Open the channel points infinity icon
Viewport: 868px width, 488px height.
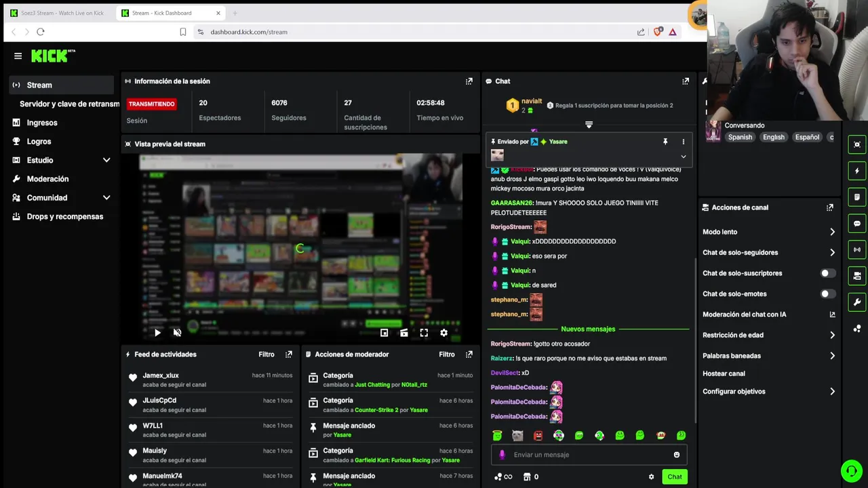tap(503, 477)
